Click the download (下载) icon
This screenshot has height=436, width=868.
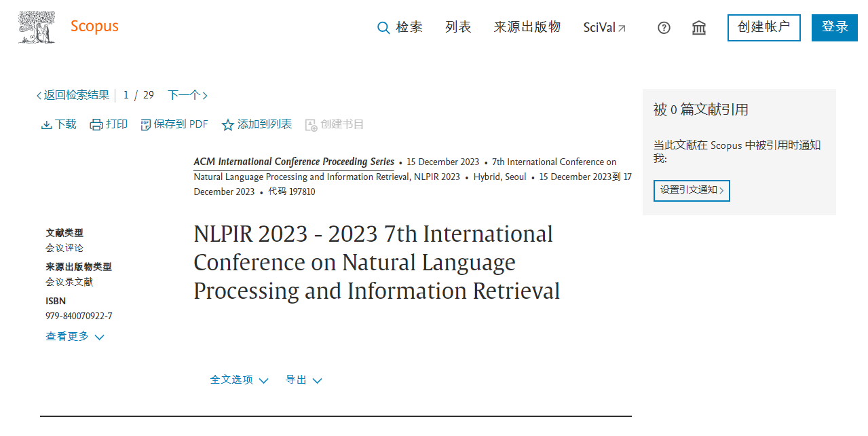point(47,125)
